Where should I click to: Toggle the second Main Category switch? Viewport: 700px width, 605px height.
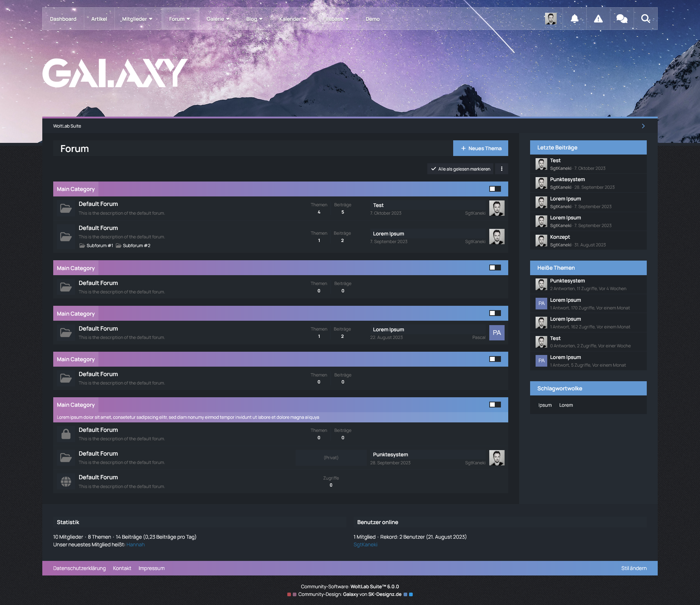pyautogui.click(x=495, y=268)
